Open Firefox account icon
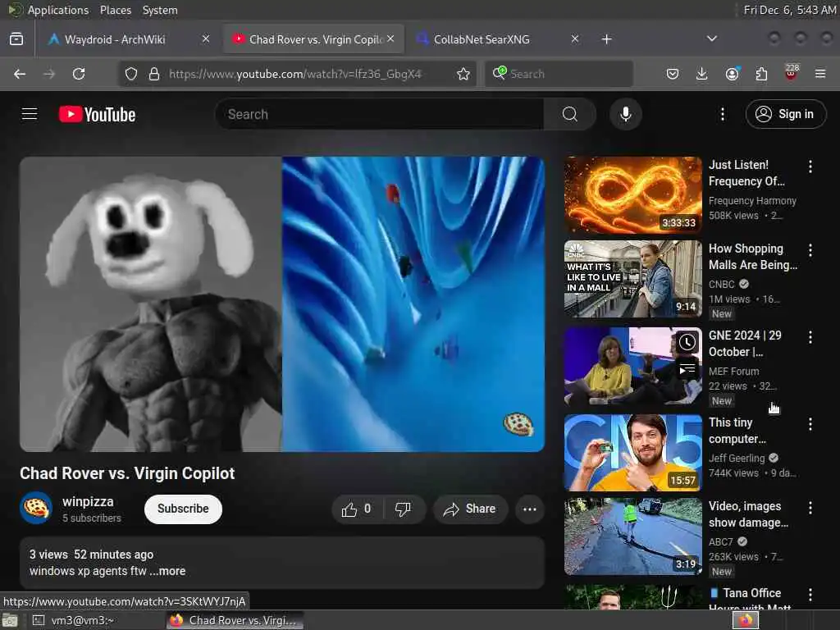 point(732,74)
